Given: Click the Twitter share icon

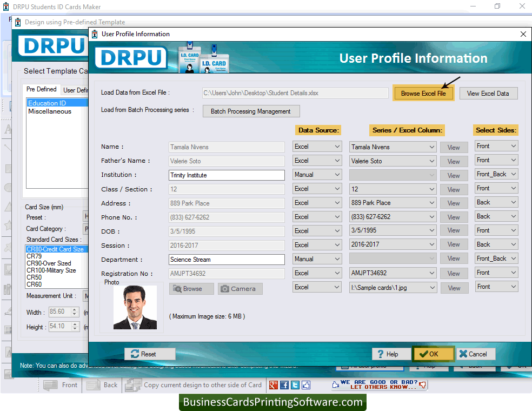Looking at the screenshot, I should coord(295,385).
